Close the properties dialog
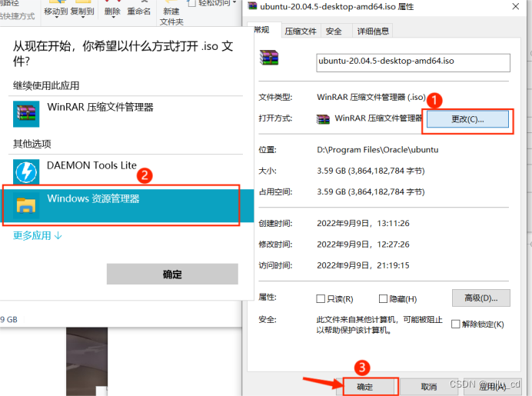The width and height of the screenshot is (532, 396). (516, 6)
